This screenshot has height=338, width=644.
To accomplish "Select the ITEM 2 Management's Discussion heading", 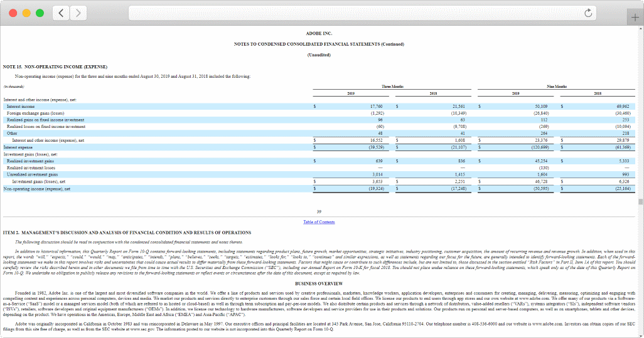I will point(127,233).
